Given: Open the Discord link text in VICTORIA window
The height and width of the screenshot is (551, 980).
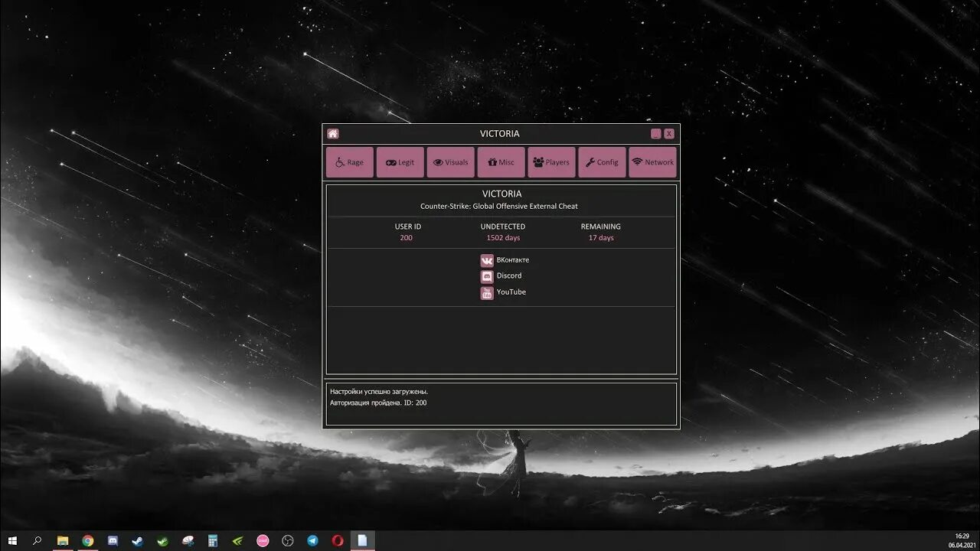Looking at the screenshot, I should click(509, 276).
